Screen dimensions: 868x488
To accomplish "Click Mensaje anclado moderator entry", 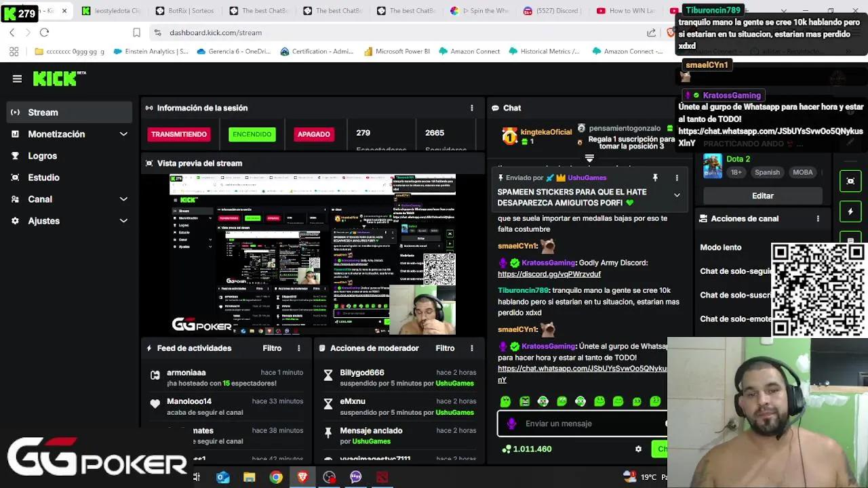I will point(399,436).
